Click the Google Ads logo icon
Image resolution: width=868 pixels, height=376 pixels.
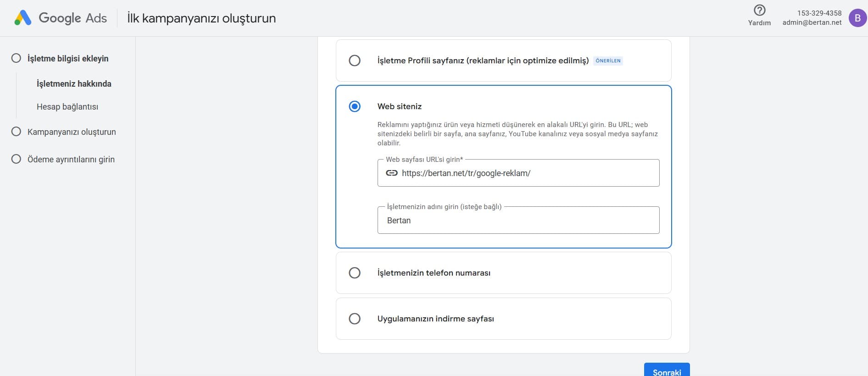pyautogui.click(x=23, y=18)
